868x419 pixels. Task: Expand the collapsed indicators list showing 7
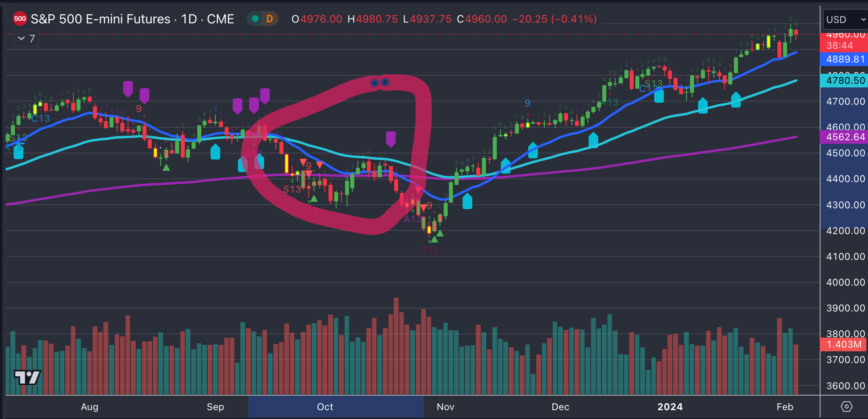point(26,38)
